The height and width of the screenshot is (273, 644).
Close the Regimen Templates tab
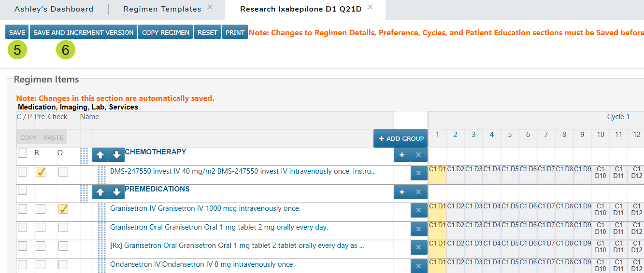pyautogui.click(x=210, y=7)
